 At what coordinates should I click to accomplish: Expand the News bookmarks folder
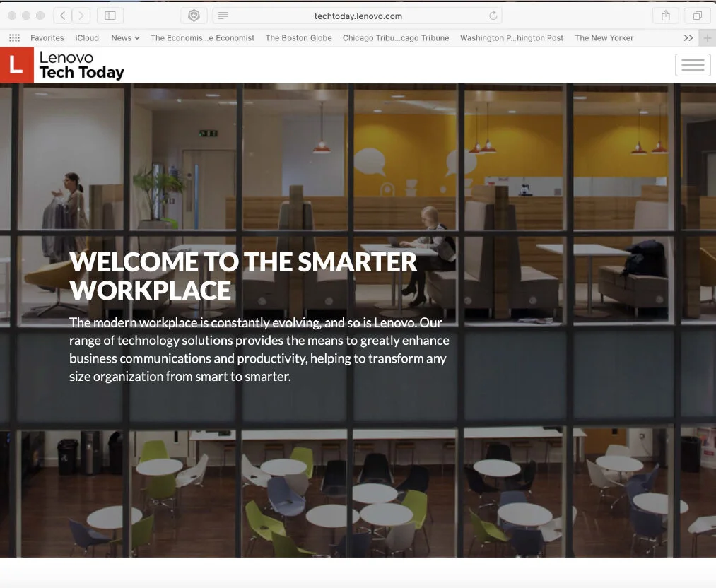point(125,38)
